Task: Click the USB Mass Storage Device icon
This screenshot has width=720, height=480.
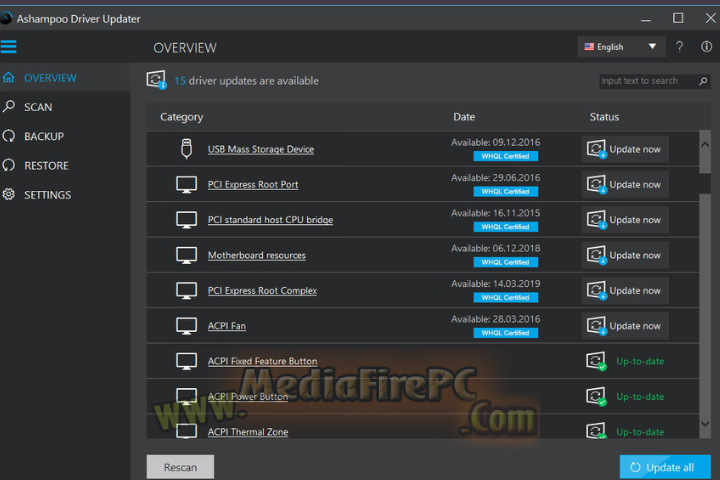Action: 186,149
